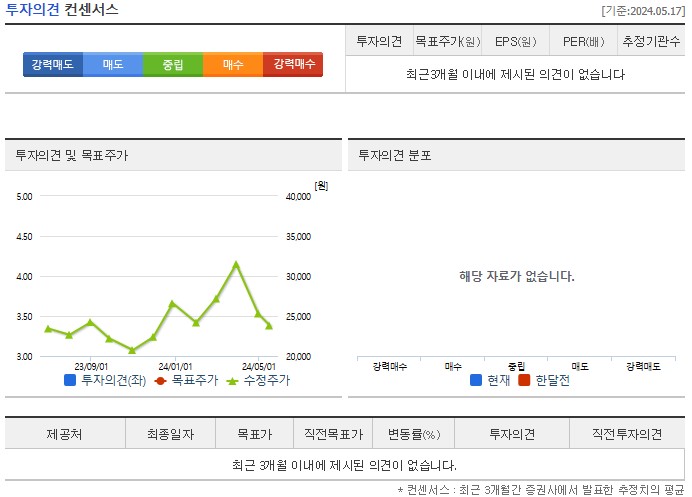Screen dimensions: 692x497
Task: Click the 투자의견 summary column header
Action: [379, 41]
